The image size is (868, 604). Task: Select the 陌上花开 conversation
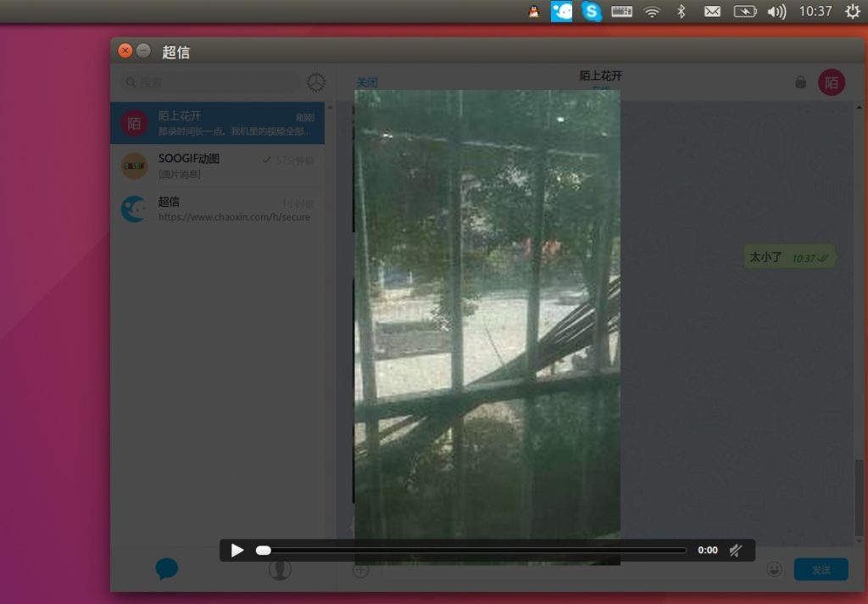218,123
